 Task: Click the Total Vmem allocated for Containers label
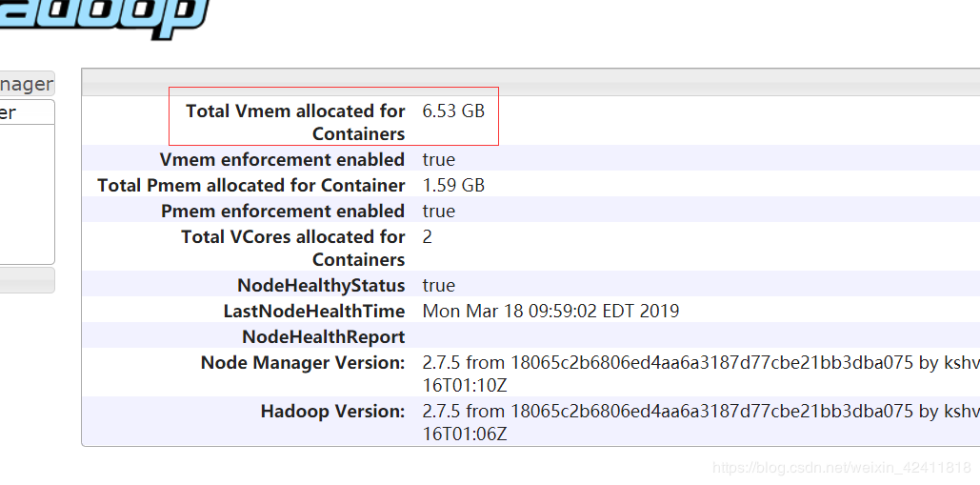click(295, 122)
